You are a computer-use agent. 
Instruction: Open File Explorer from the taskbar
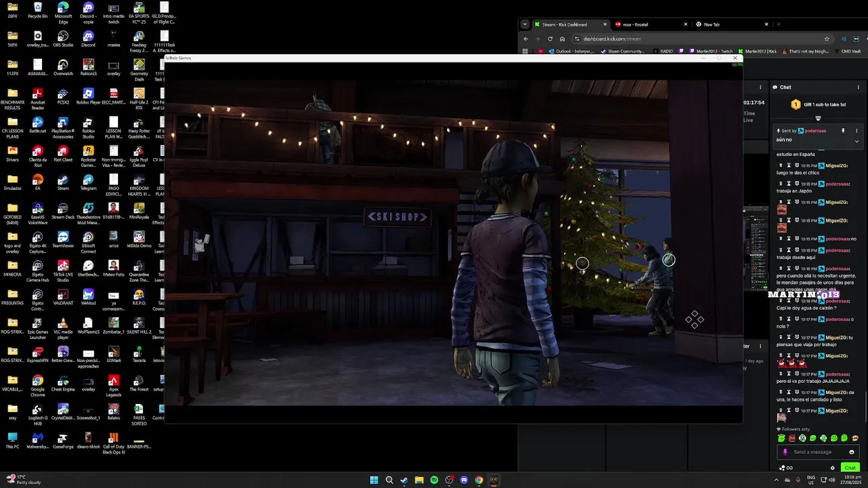point(419,480)
